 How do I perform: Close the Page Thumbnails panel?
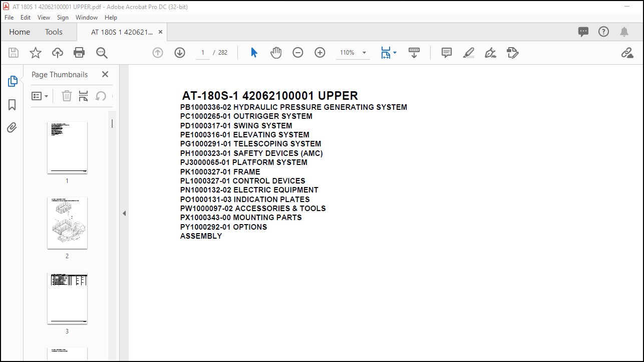tap(105, 74)
